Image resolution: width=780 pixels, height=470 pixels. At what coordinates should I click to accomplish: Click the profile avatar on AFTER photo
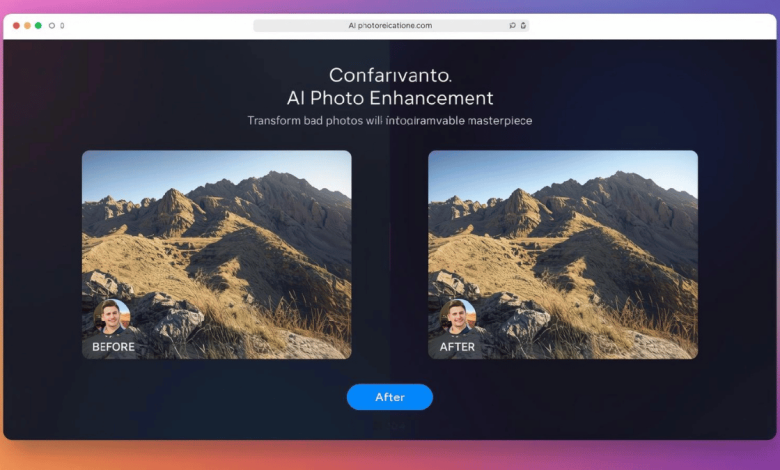[458, 317]
